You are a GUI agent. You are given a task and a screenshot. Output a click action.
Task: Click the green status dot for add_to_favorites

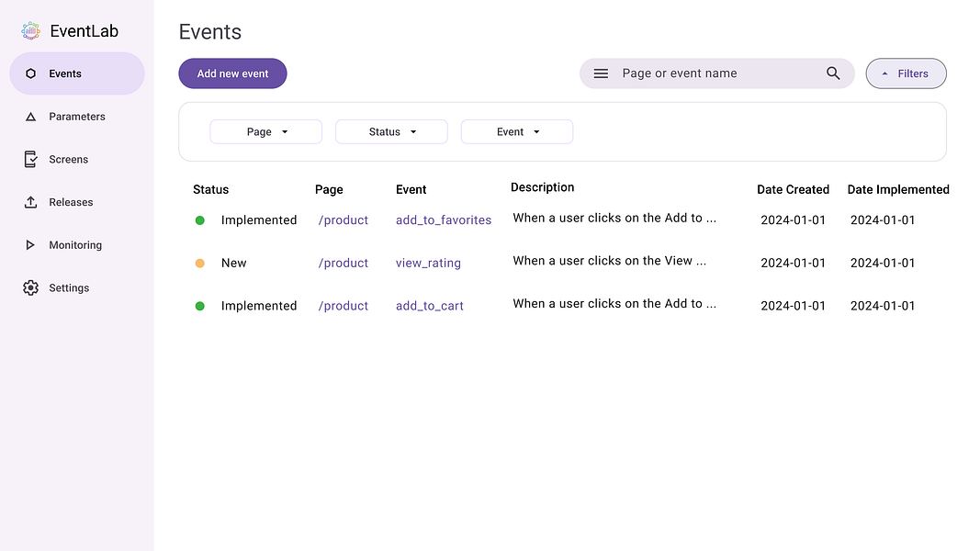pyautogui.click(x=199, y=219)
